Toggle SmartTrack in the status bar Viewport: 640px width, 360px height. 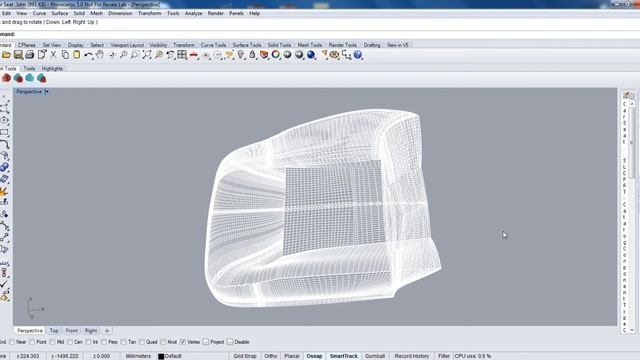click(344, 356)
